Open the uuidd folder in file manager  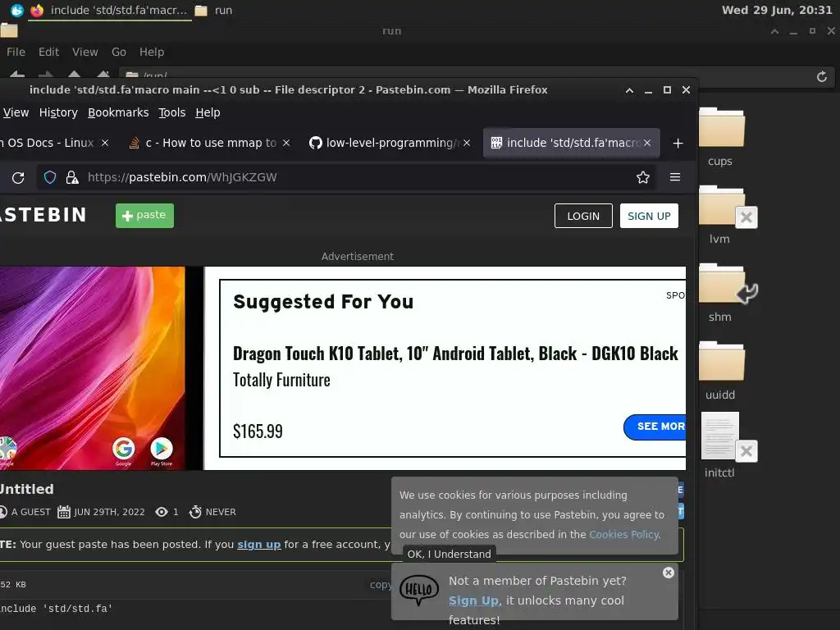click(721, 370)
